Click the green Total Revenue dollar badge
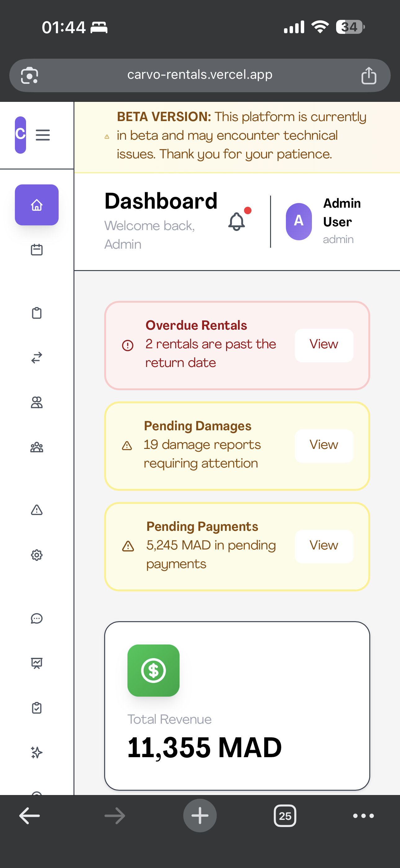This screenshot has width=400, height=868. pos(153,671)
